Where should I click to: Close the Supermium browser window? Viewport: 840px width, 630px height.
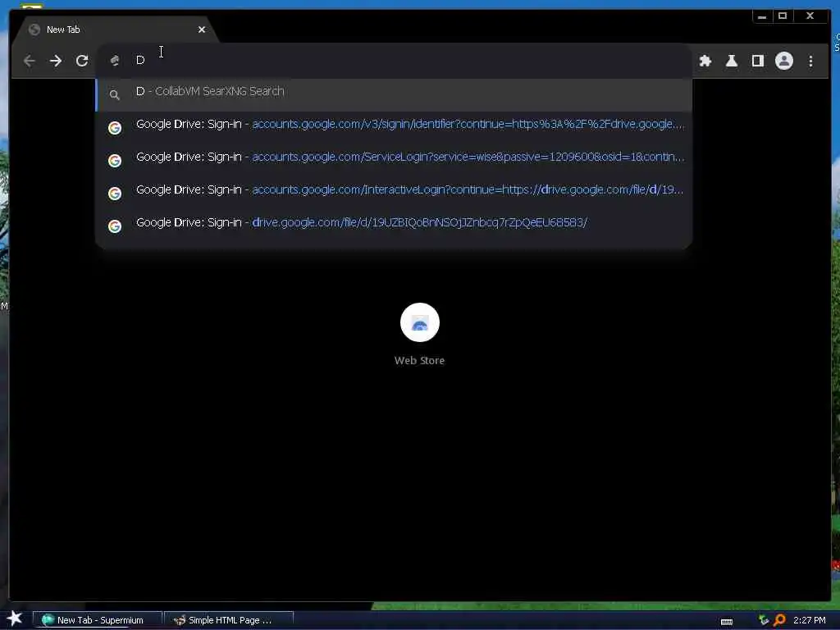[810, 16]
